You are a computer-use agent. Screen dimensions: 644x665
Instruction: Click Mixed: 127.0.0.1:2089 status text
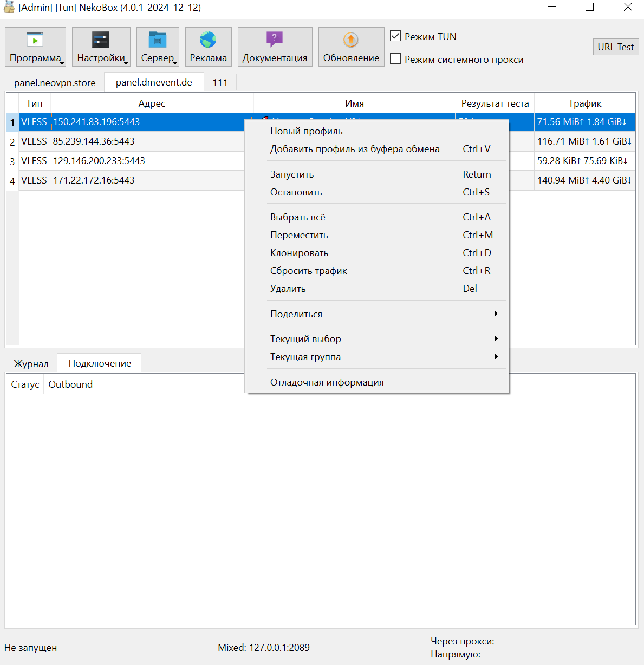click(x=264, y=648)
